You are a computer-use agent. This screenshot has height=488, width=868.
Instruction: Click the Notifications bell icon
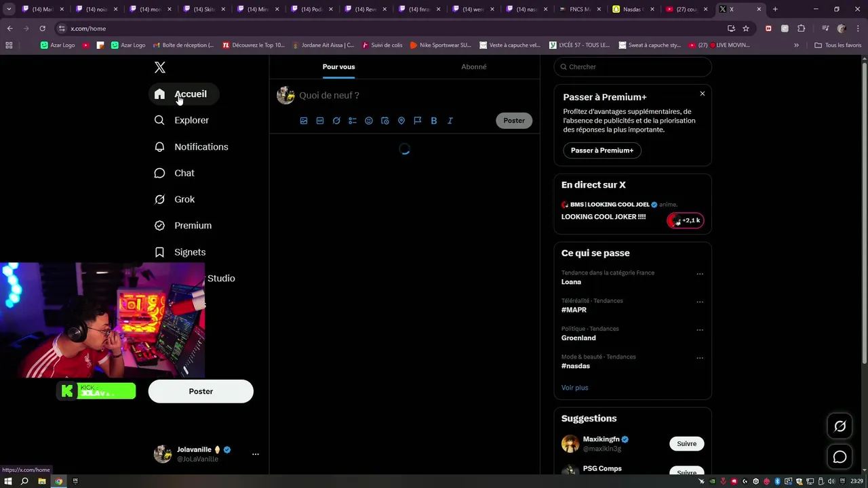point(159,146)
